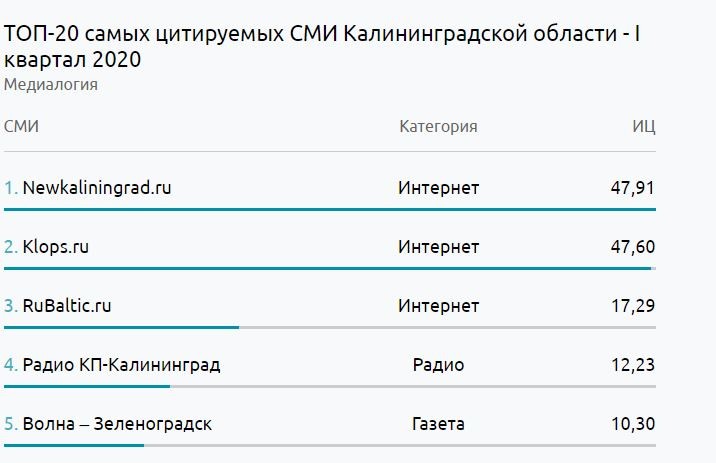
Task: Click the Категория column header
Action: pyautogui.click(x=438, y=127)
